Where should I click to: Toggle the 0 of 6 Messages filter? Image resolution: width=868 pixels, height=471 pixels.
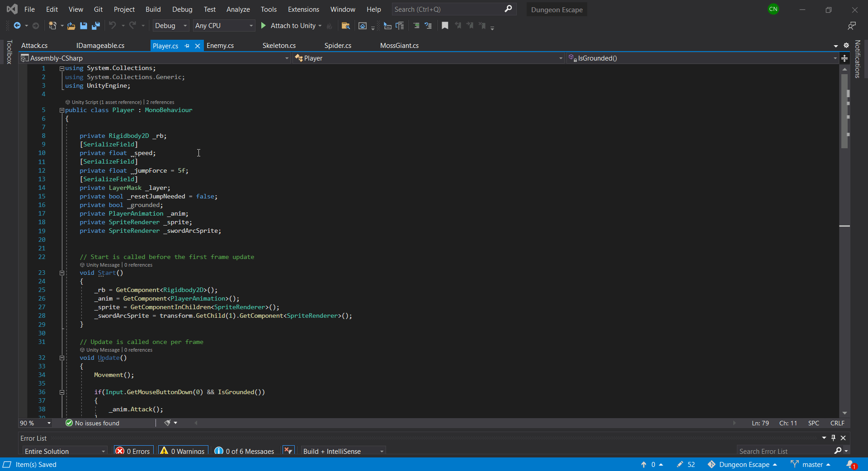(x=245, y=451)
